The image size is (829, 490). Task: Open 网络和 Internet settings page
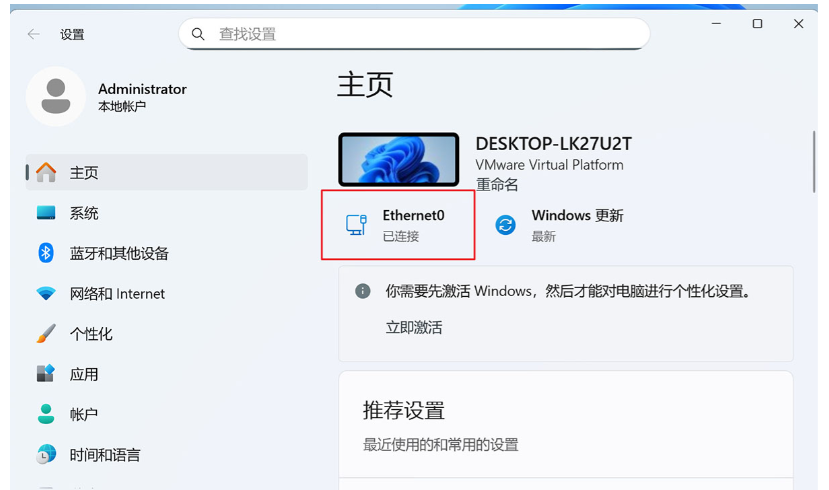[x=117, y=294]
